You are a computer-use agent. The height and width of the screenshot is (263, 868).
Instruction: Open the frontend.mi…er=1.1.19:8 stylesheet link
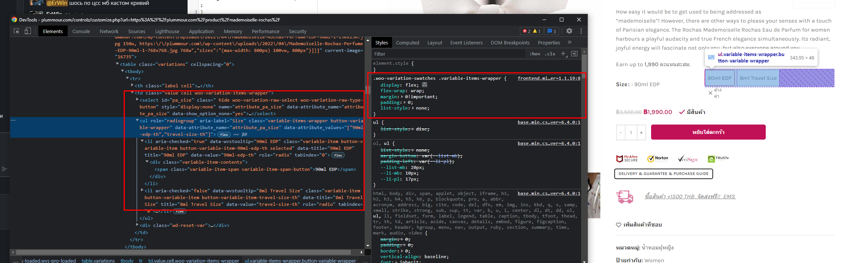549,78
